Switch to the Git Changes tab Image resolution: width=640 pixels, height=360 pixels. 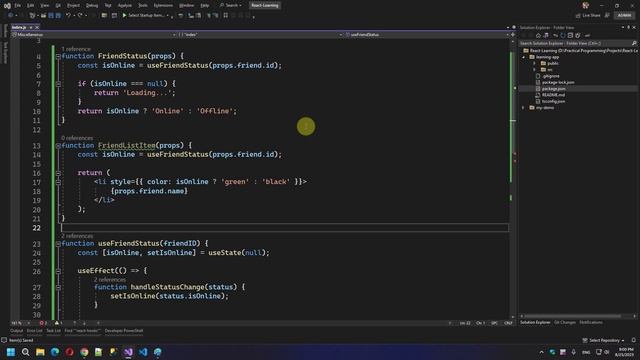[565, 322]
